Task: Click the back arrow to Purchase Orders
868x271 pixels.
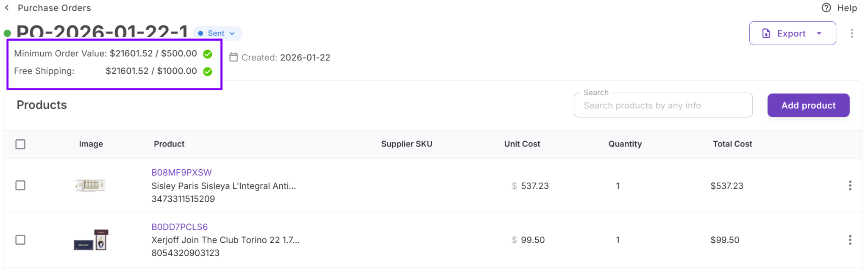Action: pyautogui.click(x=7, y=8)
